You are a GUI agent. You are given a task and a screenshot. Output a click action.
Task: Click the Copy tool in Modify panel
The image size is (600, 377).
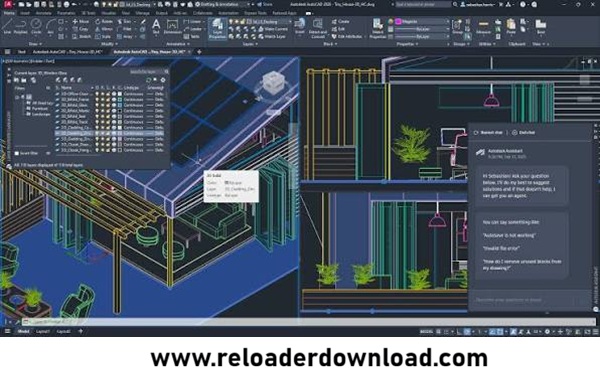[81, 29]
